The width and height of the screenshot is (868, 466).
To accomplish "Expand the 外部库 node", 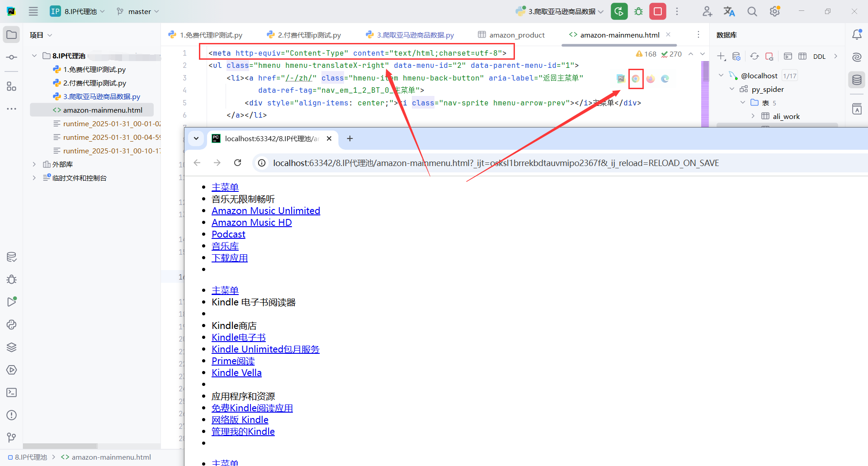I will point(34,164).
